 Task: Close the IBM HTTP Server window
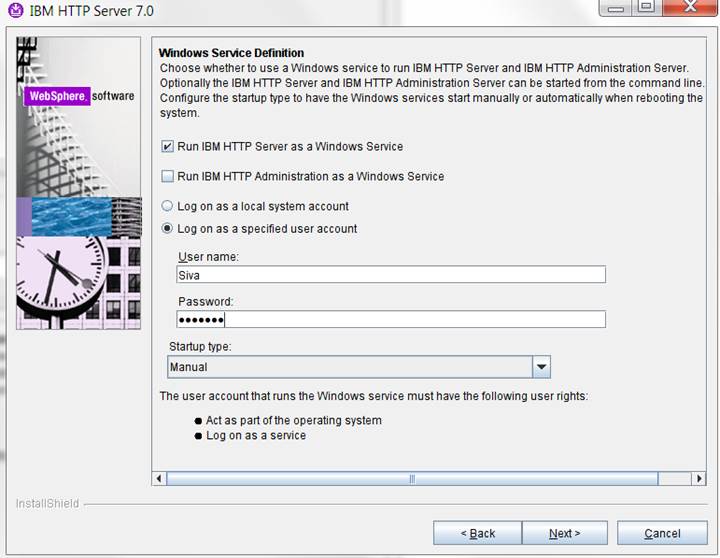[690, 6]
